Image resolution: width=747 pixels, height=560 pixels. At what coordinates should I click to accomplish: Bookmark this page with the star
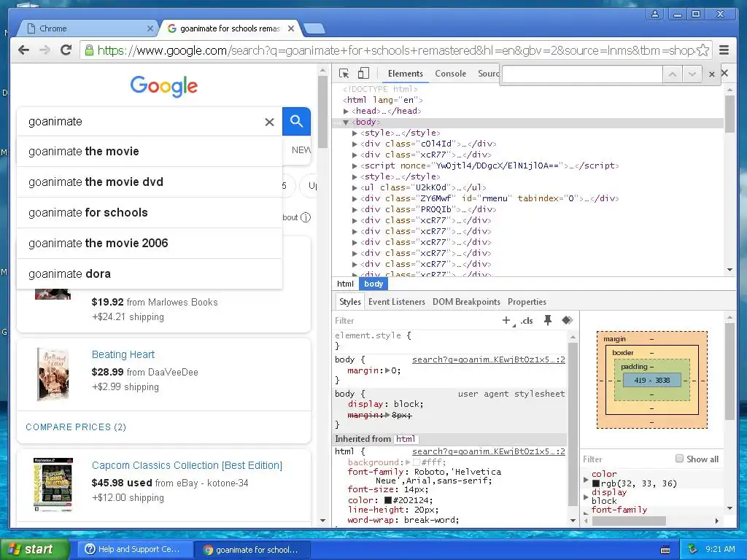click(703, 50)
